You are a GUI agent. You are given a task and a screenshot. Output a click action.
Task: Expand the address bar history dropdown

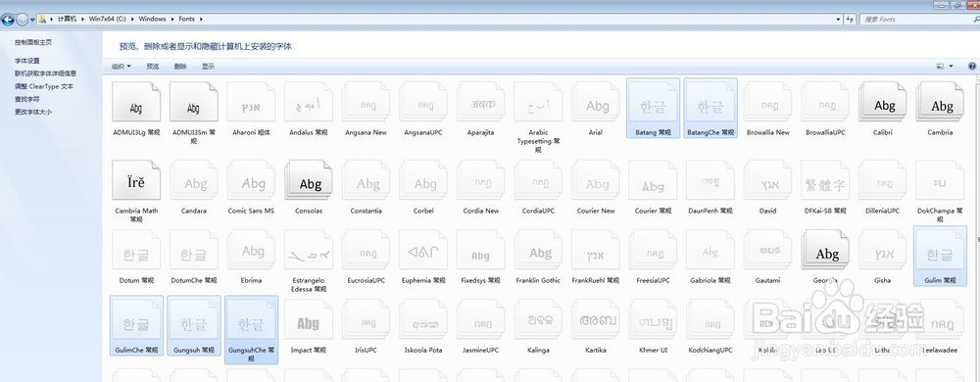(838, 20)
